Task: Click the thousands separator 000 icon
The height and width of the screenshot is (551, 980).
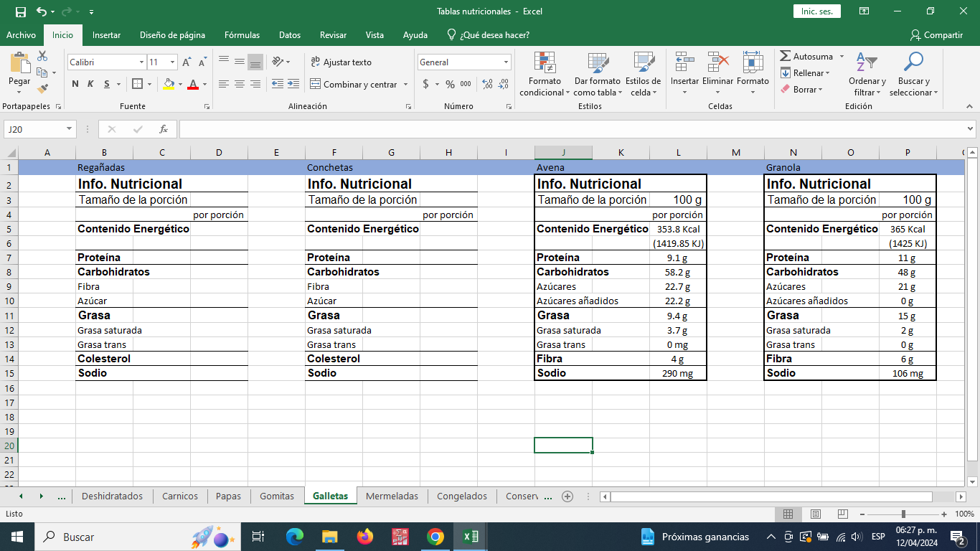Action: point(466,84)
